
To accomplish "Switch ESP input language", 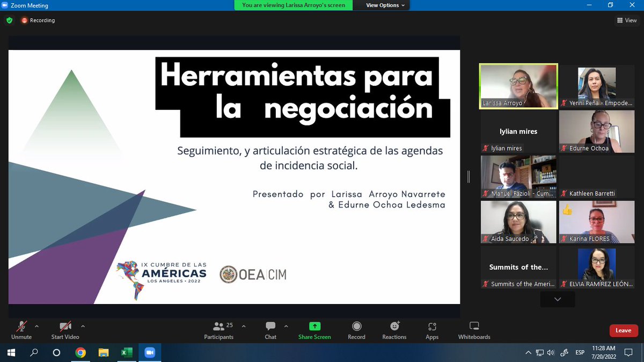I will tap(580, 352).
